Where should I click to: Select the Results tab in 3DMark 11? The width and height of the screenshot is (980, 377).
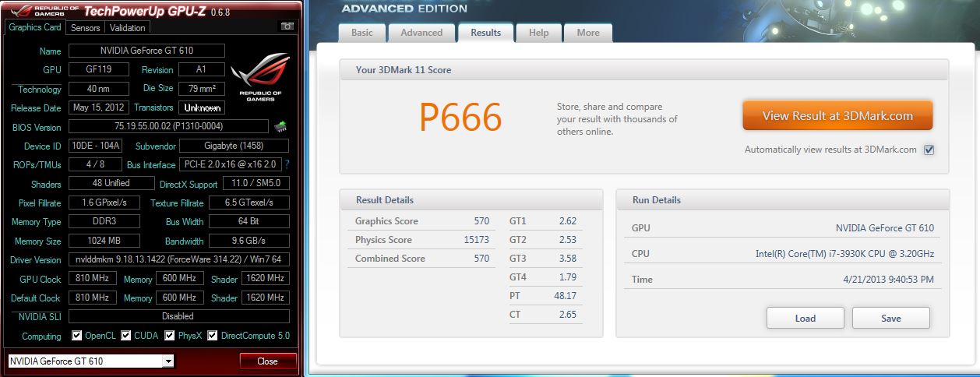point(485,33)
